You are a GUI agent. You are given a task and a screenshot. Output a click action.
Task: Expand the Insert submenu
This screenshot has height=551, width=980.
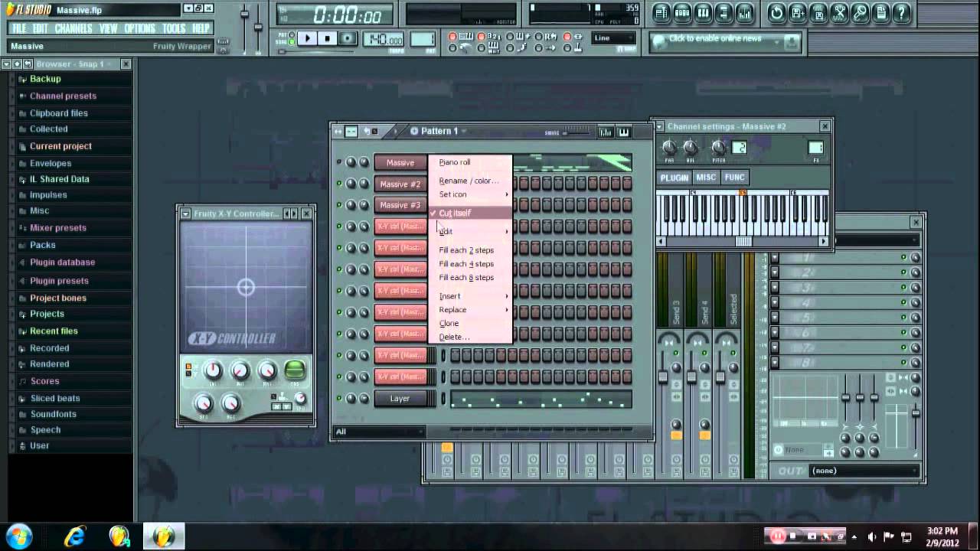pyautogui.click(x=470, y=296)
